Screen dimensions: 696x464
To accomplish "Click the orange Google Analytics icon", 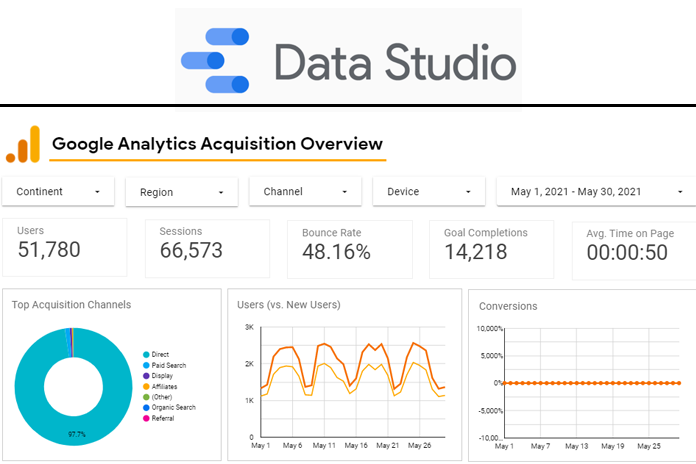I will [24, 145].
